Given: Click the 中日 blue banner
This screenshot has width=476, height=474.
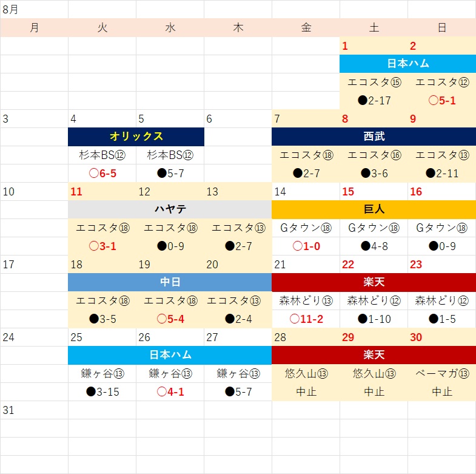Looking at the screenshot, I should (170, 282).
